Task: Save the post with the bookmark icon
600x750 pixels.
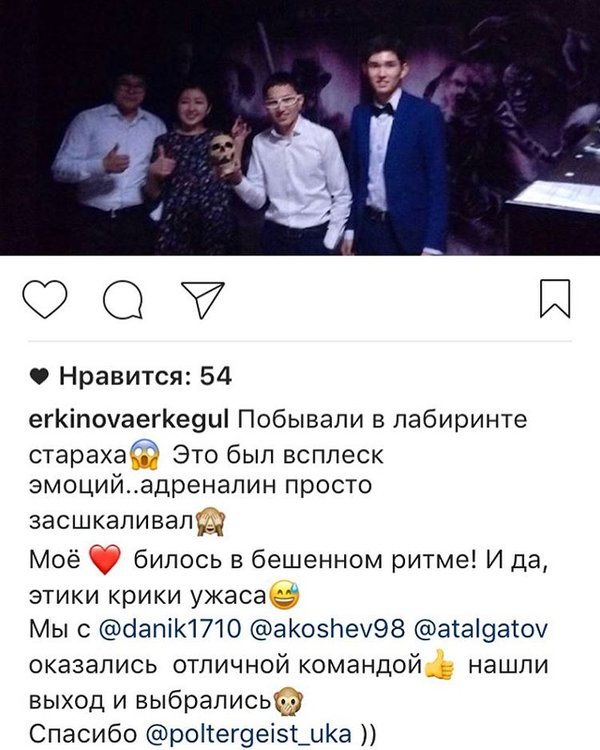Action: 555,299
